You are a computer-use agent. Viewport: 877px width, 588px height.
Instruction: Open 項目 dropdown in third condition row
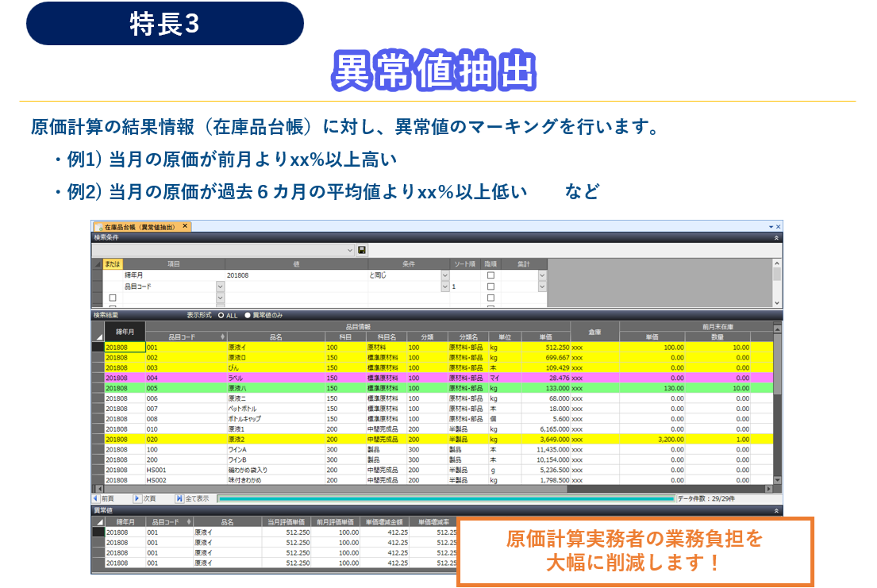pyautogui.click(x=220, y=298)
